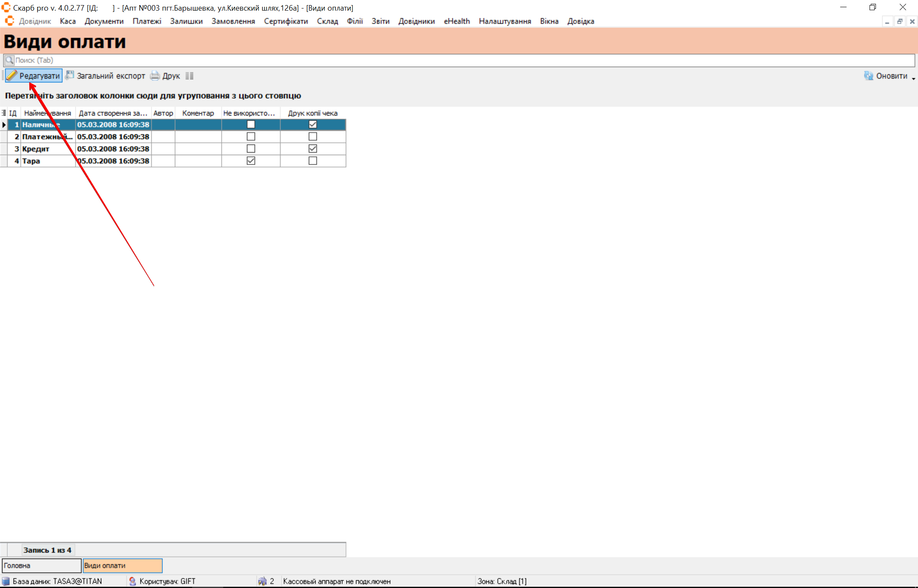Switch to the Головна tab
918x588 pixels.
coord(41,565)
